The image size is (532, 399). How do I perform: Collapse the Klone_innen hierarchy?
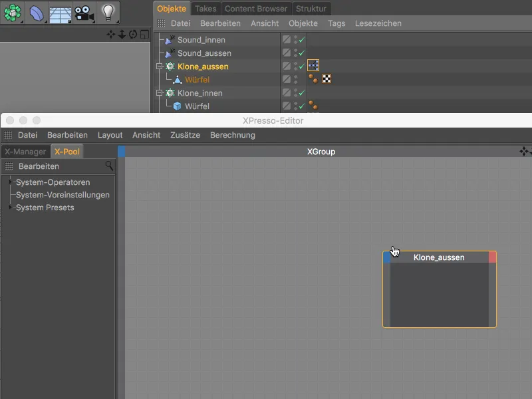point(159,92)
